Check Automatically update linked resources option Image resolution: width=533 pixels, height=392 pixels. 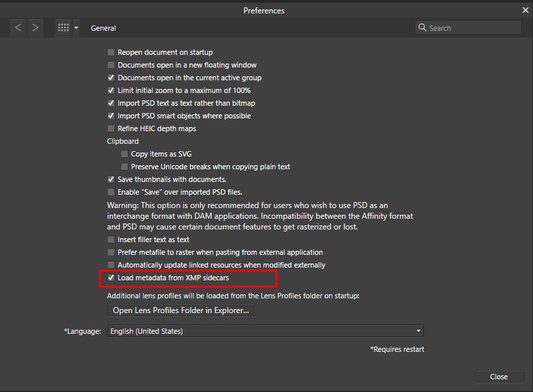[x=111, y=265]
